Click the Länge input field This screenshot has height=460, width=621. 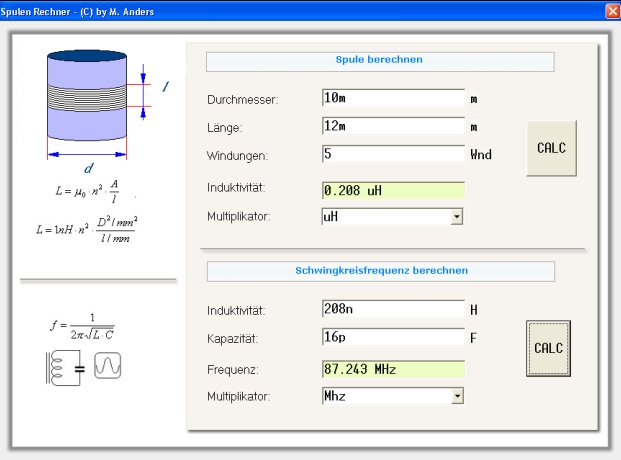[x=393, y=126]
